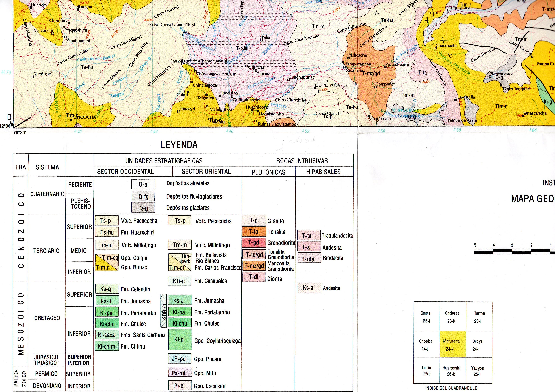
Task: Click the LEYENDA heading
Action: tap(179, 145)
